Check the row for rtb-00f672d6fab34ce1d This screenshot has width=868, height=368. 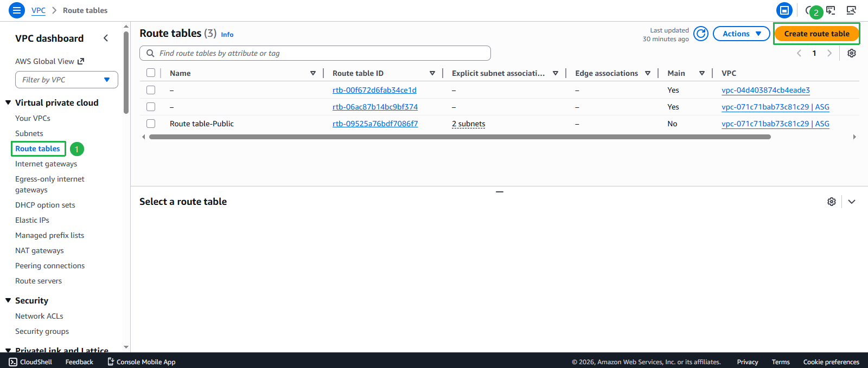pos(151,90)
